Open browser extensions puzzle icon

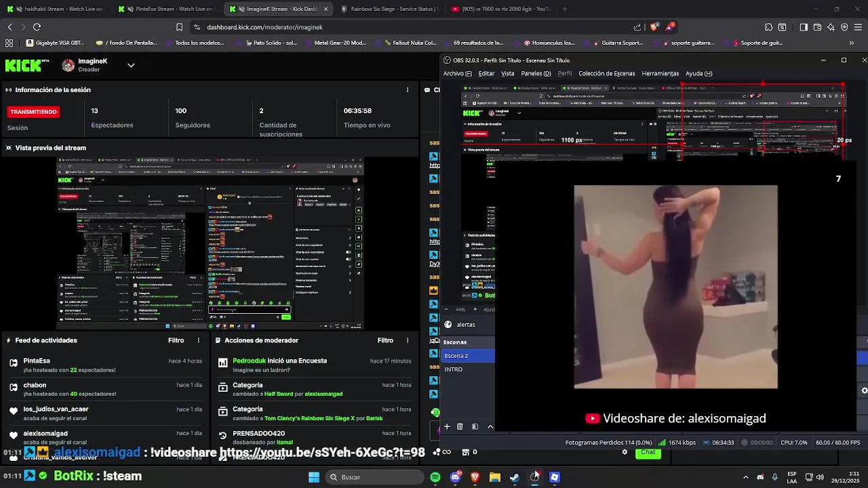coord(768,27)
